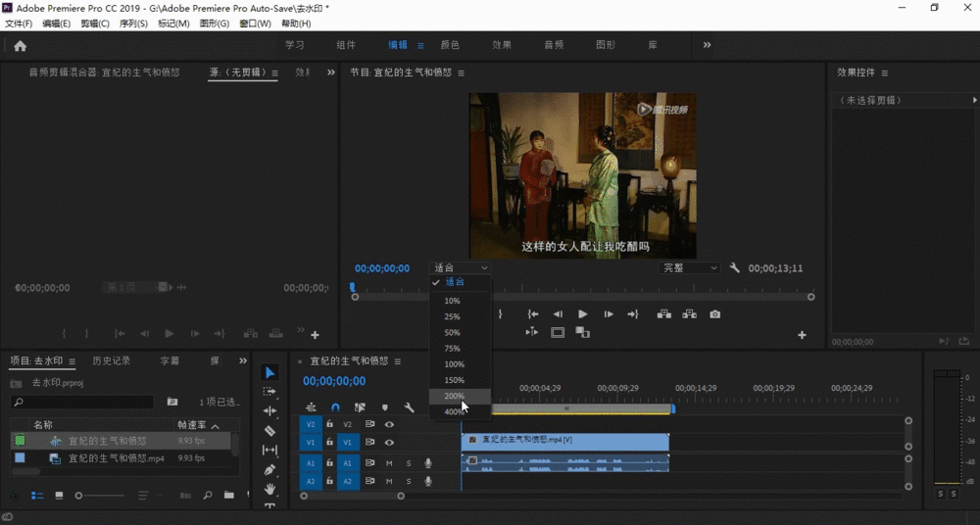Click Export Frame camera icon

(715, 313)
